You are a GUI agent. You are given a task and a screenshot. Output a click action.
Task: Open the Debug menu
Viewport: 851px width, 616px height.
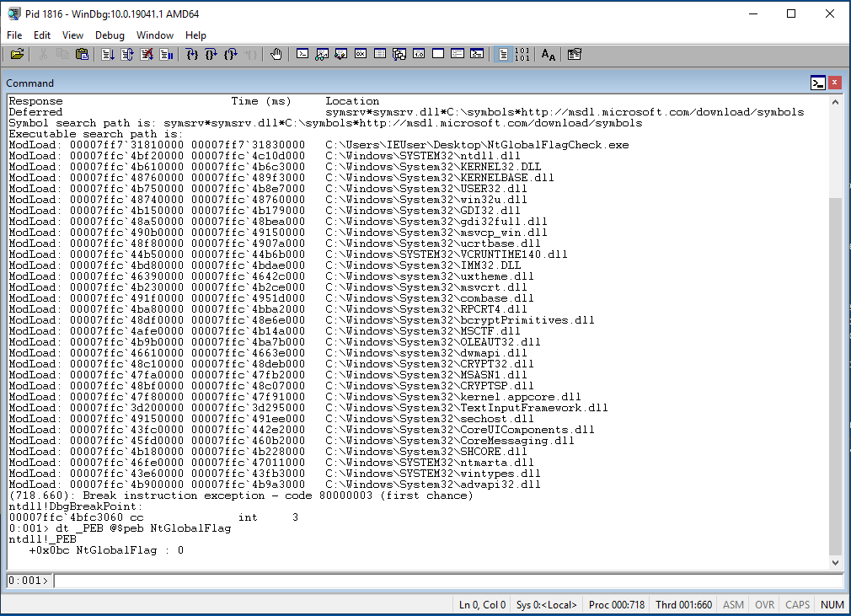pos(110,35)
